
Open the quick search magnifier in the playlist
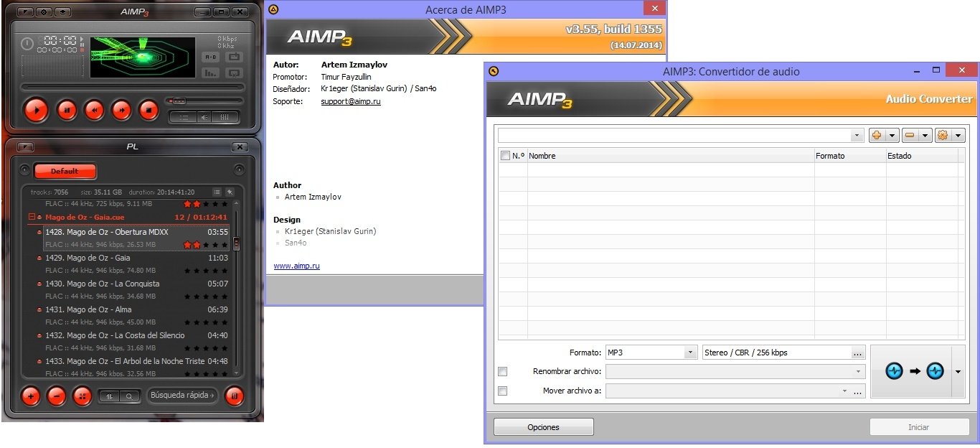click(129, 396)
